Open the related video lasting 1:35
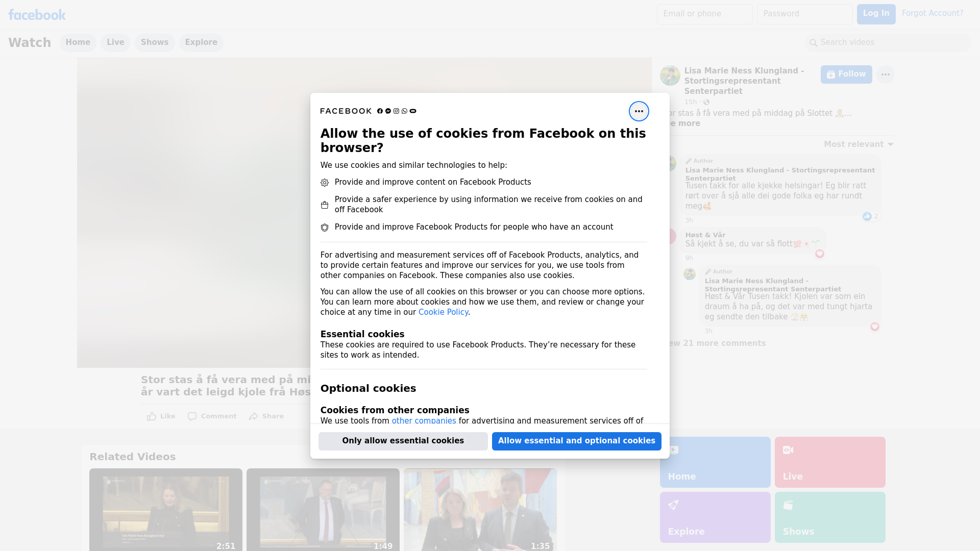Image resolution: width=980 pixels, height=551 pixels. tap(480, 510)
